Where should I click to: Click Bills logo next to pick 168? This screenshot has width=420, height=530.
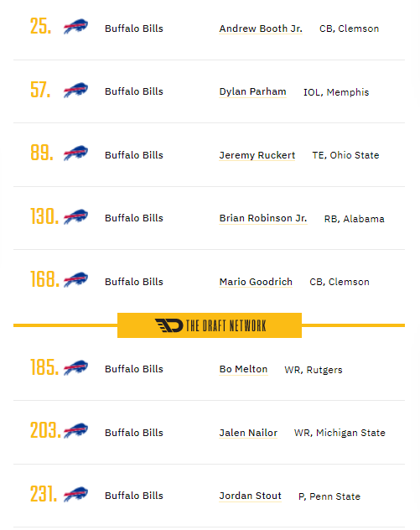coord(75,279)
